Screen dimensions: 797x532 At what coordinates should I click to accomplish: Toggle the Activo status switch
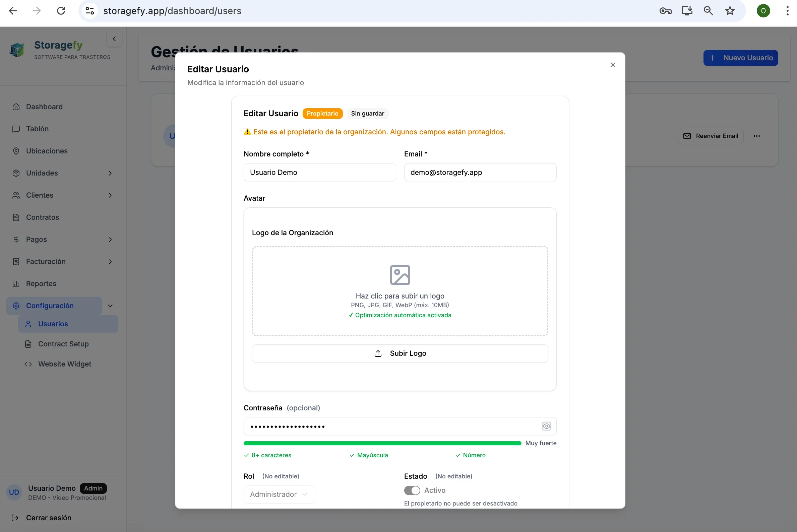(412, 490)
